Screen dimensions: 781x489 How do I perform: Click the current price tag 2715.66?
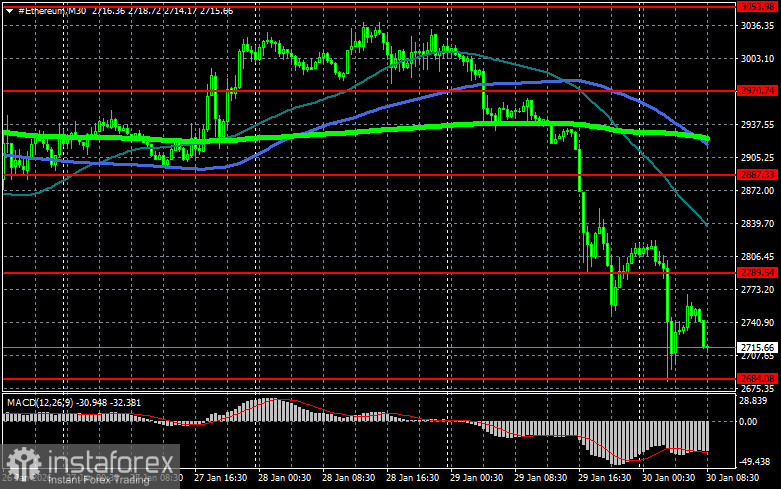tap(757, 348)
